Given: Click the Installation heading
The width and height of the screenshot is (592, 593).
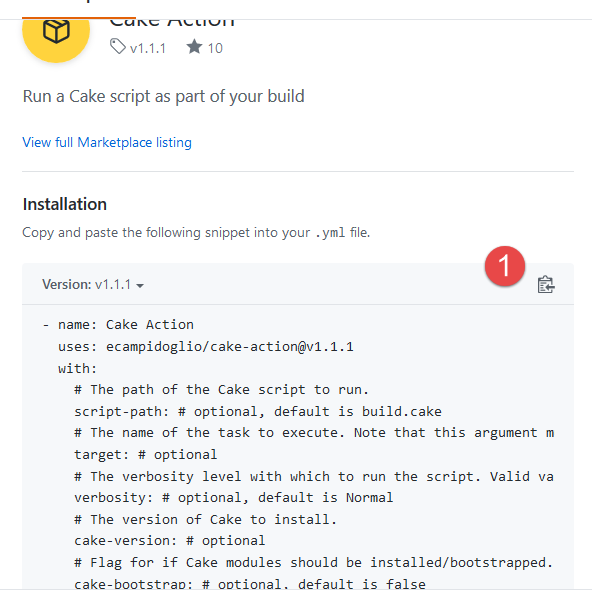Looking at the screenshot, I should (65, 204).
